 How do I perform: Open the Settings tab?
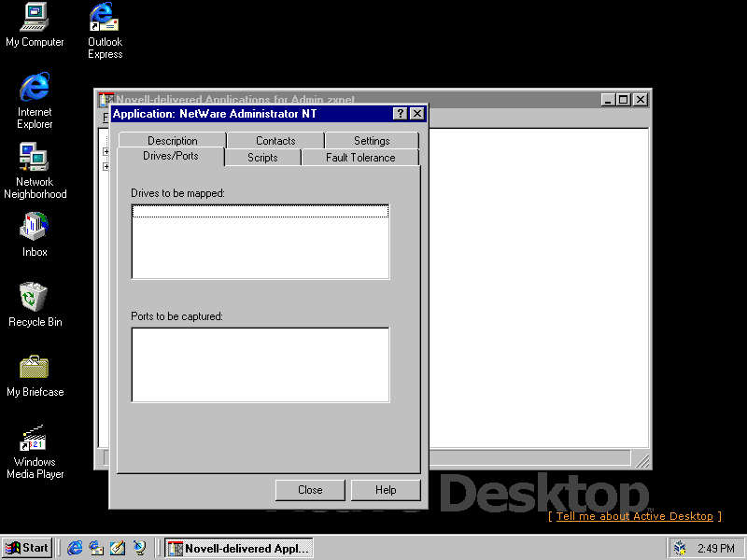(x=372, y=141)
